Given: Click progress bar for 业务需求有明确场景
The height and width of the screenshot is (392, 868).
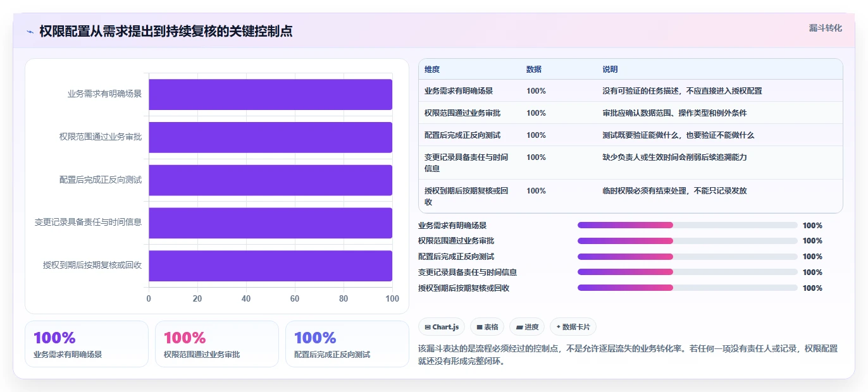Looking at the screenshot, I should pyautogui.click(x=688, y=225).
